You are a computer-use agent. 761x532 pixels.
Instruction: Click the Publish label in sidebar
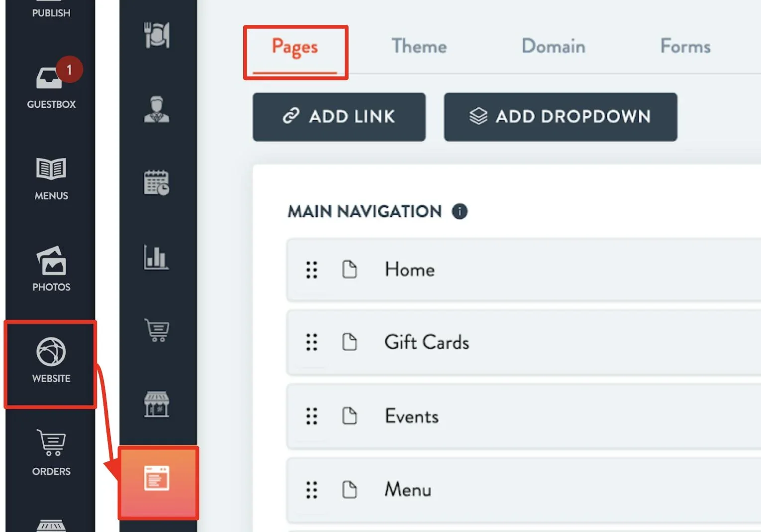click(x=51, y=13)
